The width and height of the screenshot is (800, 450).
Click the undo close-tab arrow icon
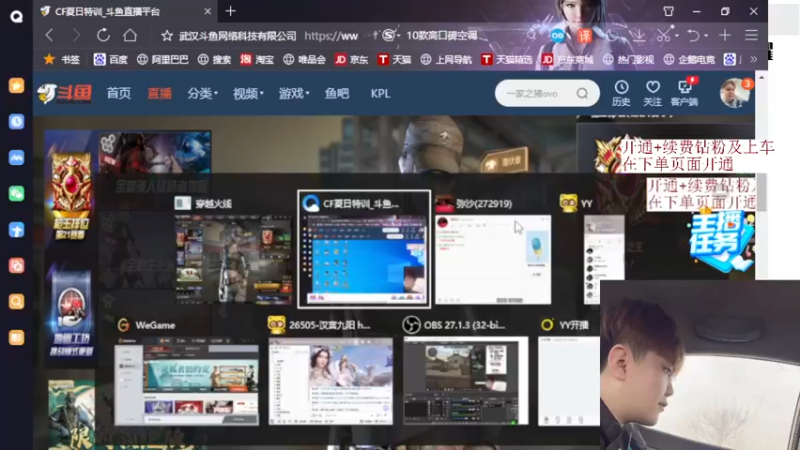[693, 35]
